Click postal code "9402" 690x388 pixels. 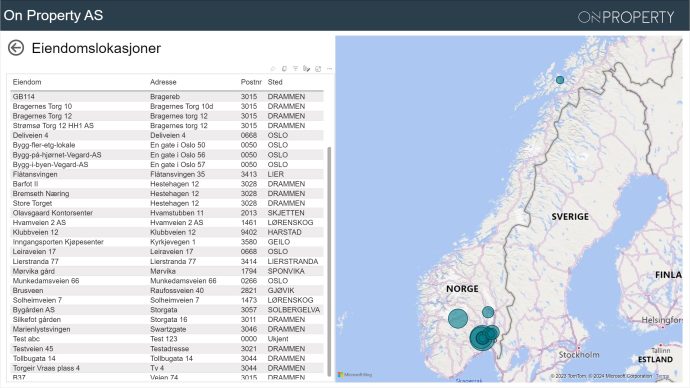249,232
